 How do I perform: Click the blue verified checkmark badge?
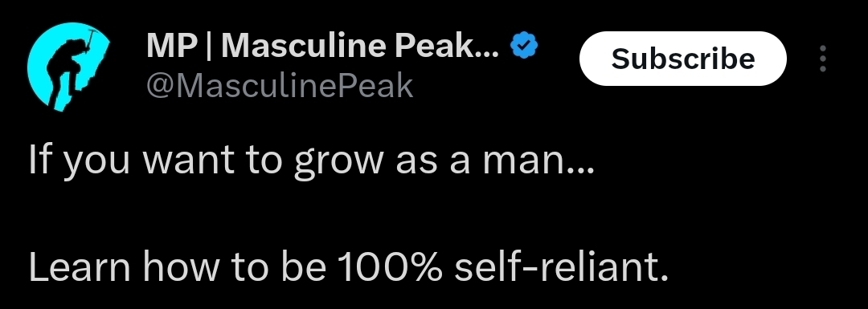pos(523,46)
